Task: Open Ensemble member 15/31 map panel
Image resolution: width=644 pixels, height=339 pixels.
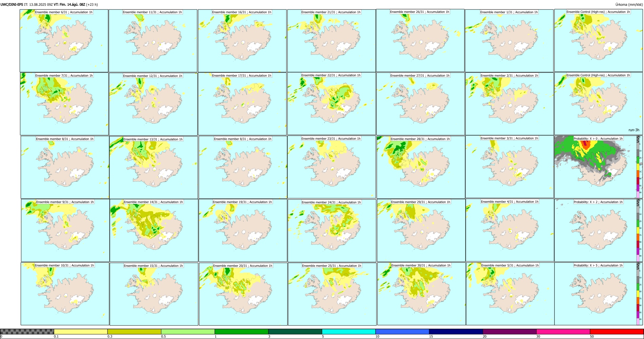Action: (154, 294)
